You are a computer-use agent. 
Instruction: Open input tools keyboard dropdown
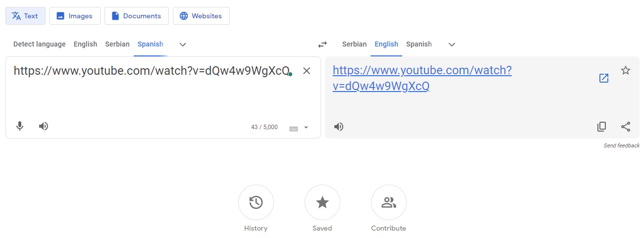[306, 128]
